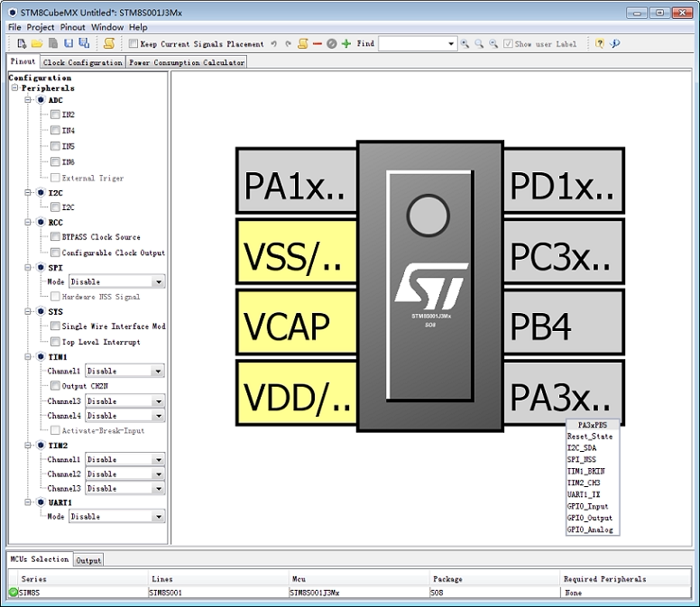Click the SPI peripheral chip icon
Image resolution: width=700 pixels, height=607 pixels.
[41, 268]
